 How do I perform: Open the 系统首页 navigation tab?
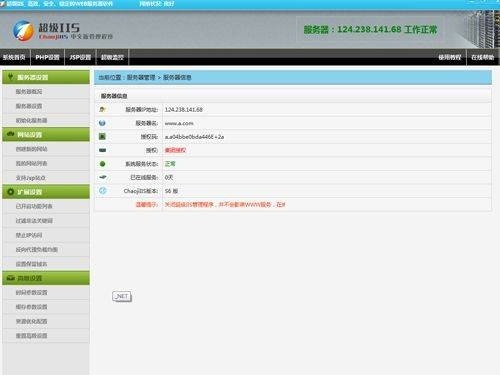pyautogui.click(x=14, y=57)
